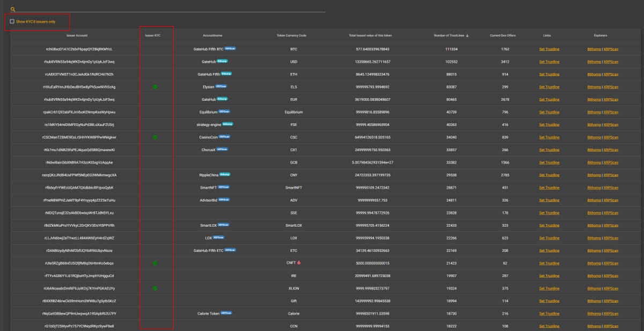Click the XRPScan badge beside the LOX account name
Image resolution: width=644 pixels, height=331 pixels.
click(218, 238)
